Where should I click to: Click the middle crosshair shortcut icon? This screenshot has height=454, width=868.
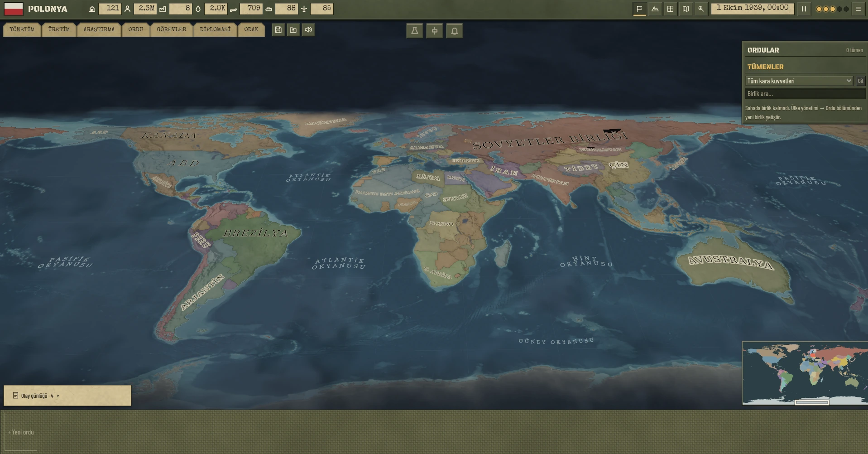click(434, 31)
